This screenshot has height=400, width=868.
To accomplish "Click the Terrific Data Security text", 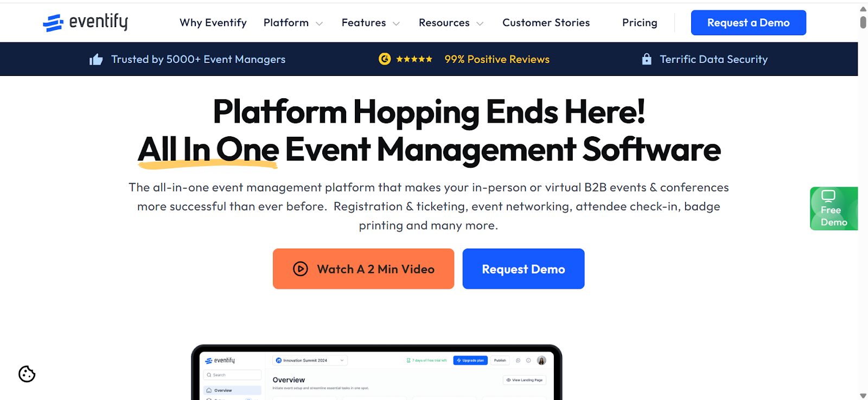I will pyautogui.click(x=713, y=59).
